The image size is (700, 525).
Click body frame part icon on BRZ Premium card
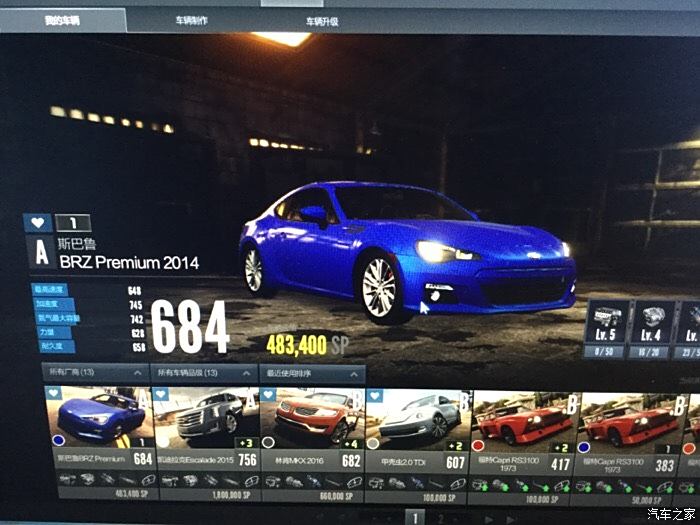tap(147, 480)
